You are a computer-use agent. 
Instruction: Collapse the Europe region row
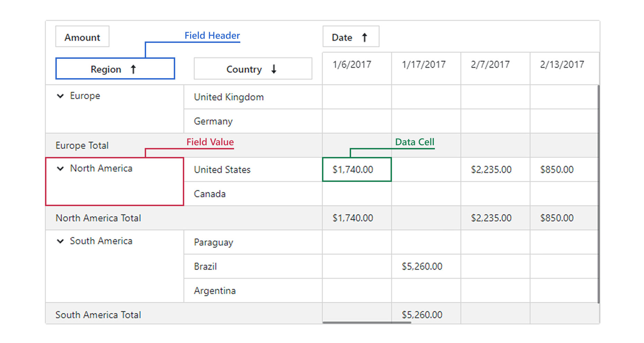pyautogui.click(x=60, y=96)
